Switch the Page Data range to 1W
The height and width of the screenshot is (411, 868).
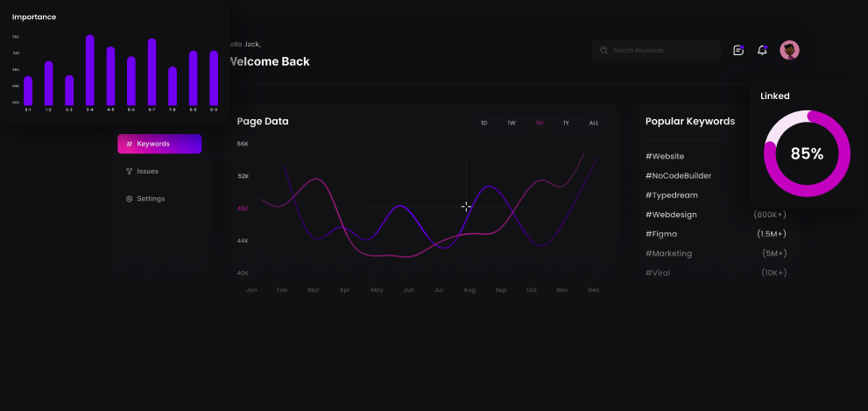click(x=512, y=123)
